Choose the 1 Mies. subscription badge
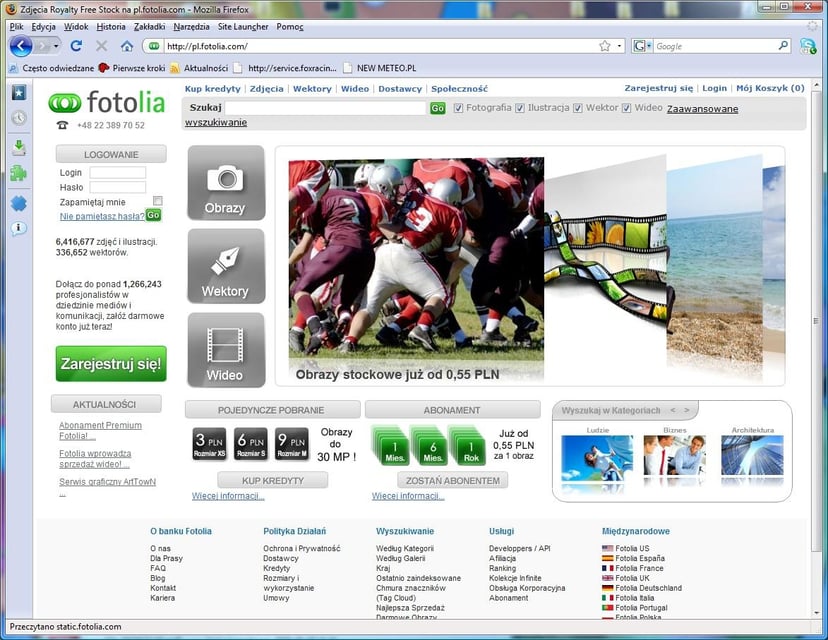The height and width of the screenshot is (640, 828). (392, 447)
